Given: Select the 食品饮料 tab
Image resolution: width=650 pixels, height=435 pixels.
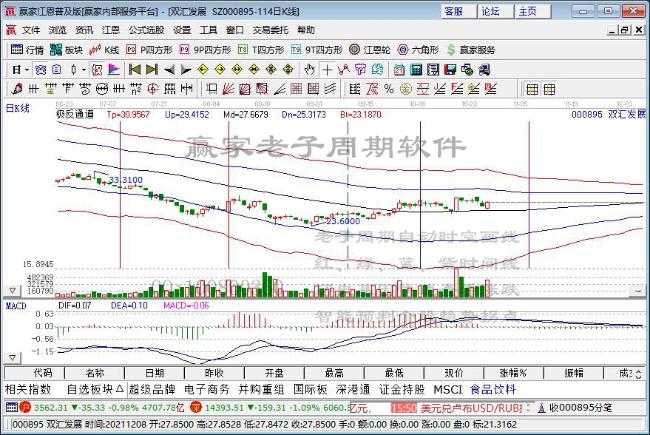Looking at the screenshot, I should point(493,389).
